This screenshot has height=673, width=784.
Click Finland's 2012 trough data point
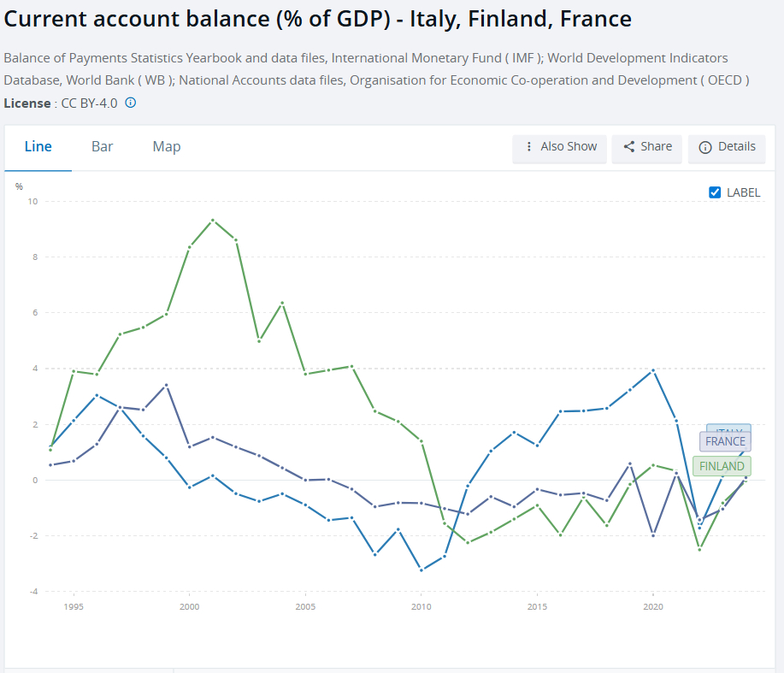tap(468, 543)
